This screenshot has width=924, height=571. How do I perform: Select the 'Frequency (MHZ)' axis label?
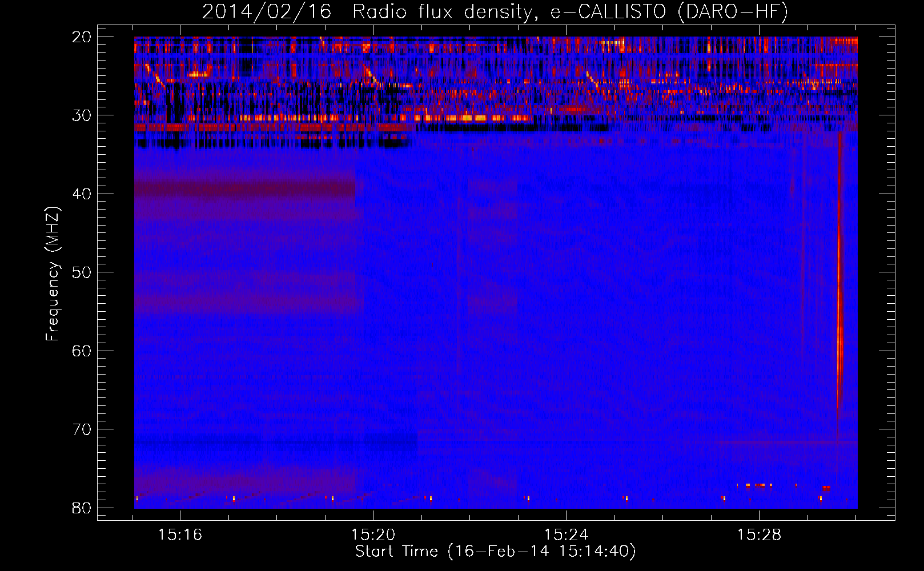tap(53, 274)
